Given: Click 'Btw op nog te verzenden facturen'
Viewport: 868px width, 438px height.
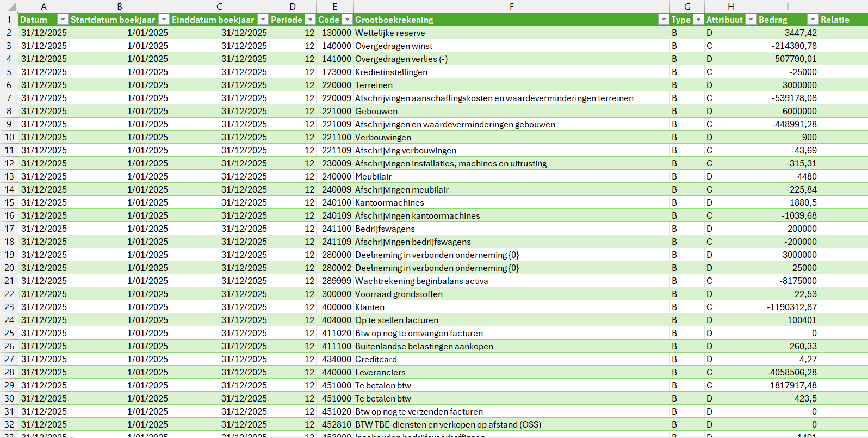Looking at the screenshot, I should [511, 411].
